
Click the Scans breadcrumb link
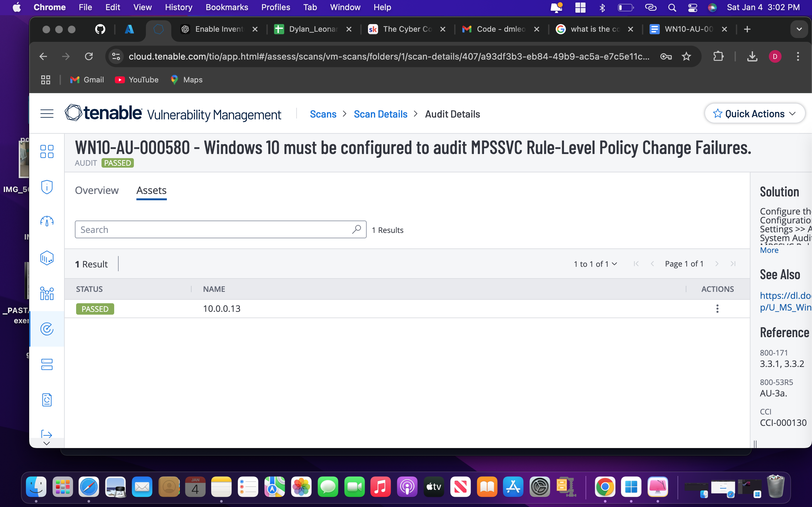coord(323,114)
